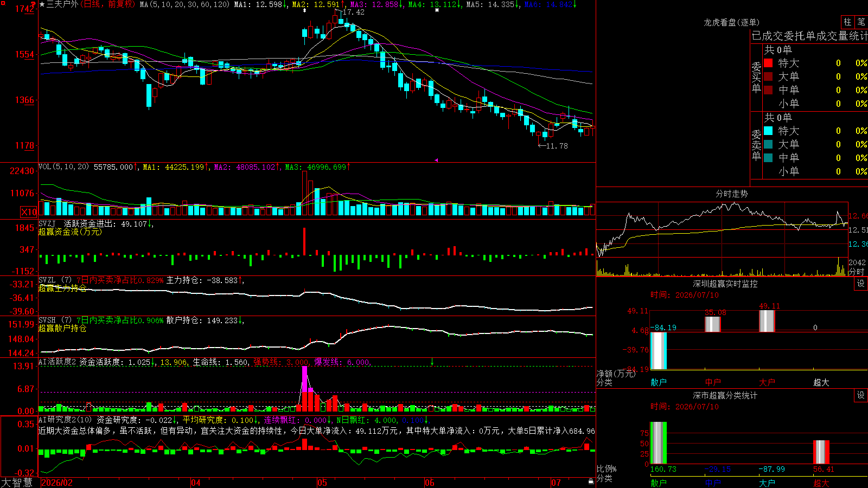Click the white asterisk marker near MA4 label
868x488 pixels.
(x=437, y=10)
